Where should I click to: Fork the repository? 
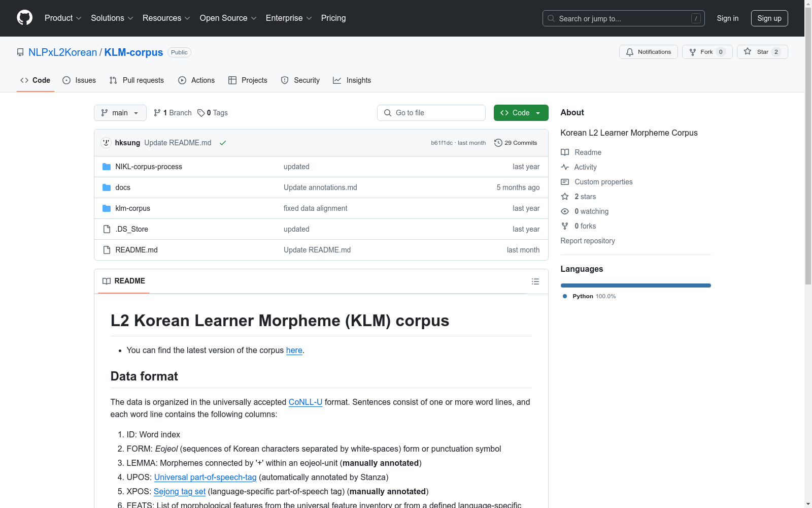coord(707,52)
